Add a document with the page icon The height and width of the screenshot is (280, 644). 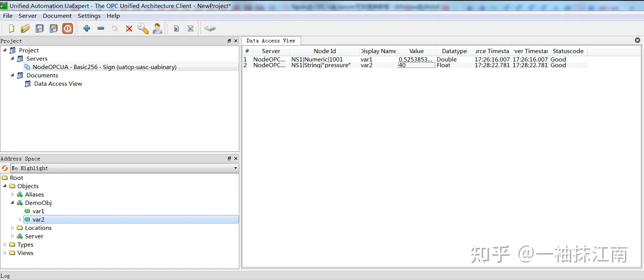[x=177, y=29]
